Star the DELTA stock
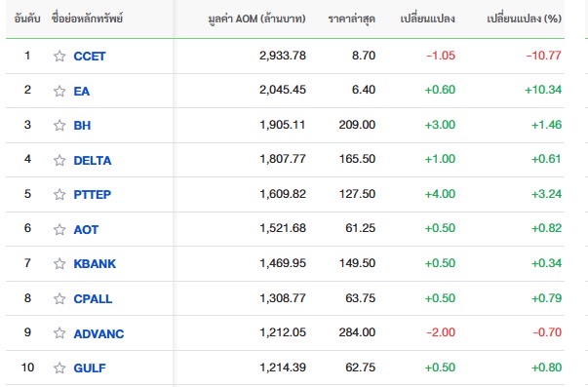This screenshot has height=387, width=588. point(59,161)
